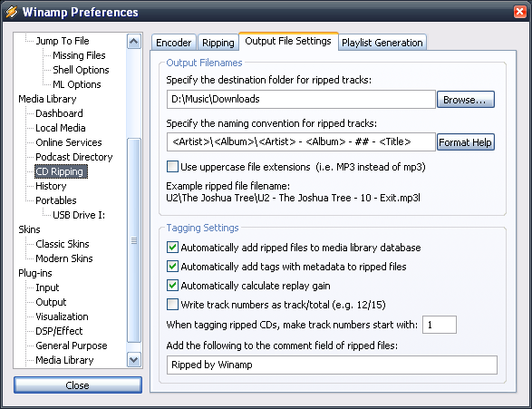
Task: Select Visualization plug-ins item
Action: (62, 316)
